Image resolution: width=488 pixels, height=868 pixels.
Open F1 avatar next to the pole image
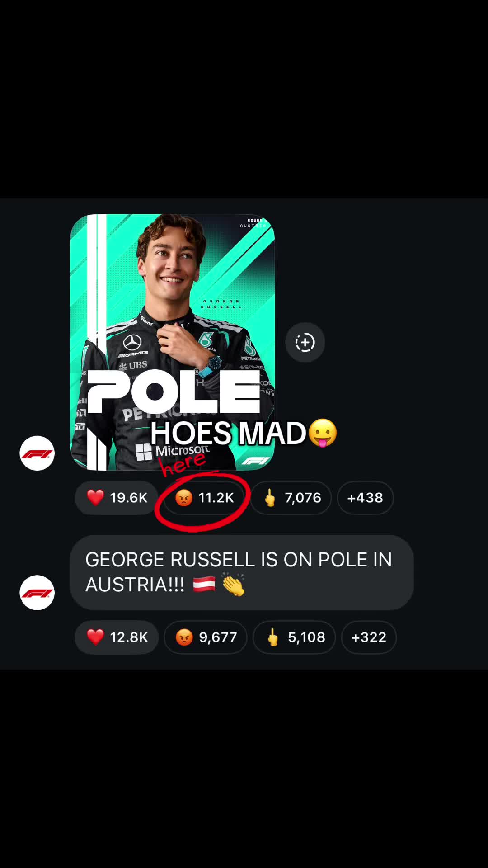point(37,453)
